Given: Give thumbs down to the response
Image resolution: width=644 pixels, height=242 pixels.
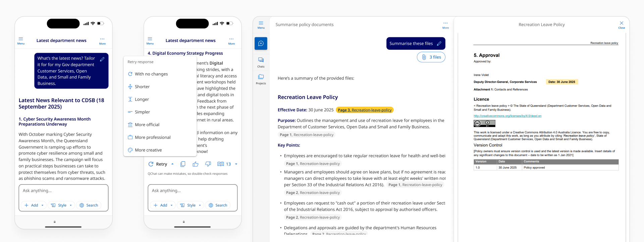Looking at the screenshot, I should (x=208, y=164).
